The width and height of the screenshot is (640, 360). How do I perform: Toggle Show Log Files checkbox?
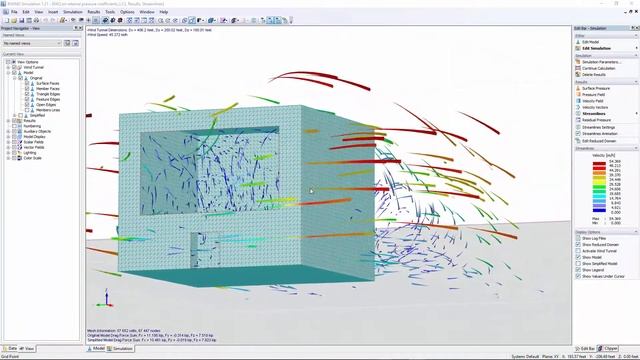click(x=578, y=238)
